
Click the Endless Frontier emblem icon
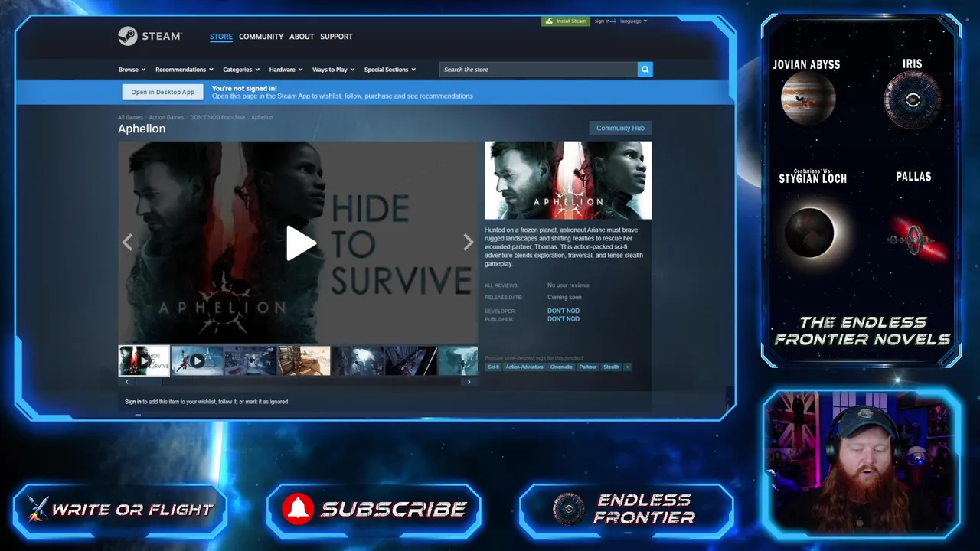pyautogui.click(x=568, y=510)
